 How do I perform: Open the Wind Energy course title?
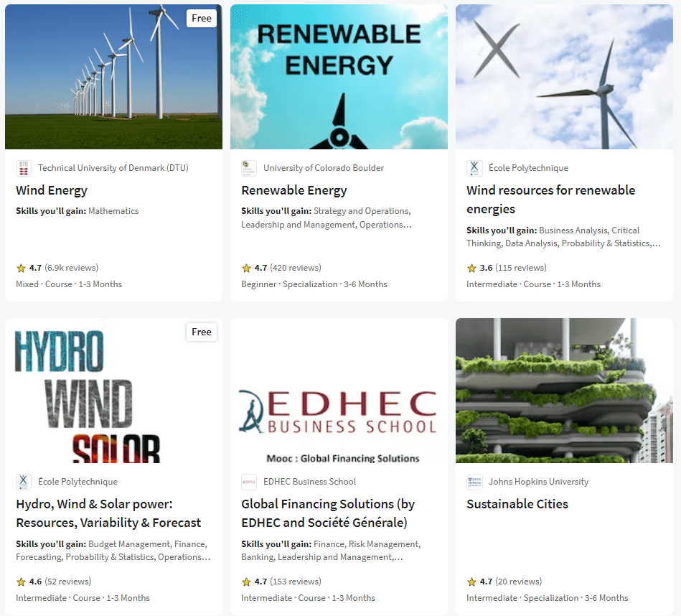pos(52,190)
